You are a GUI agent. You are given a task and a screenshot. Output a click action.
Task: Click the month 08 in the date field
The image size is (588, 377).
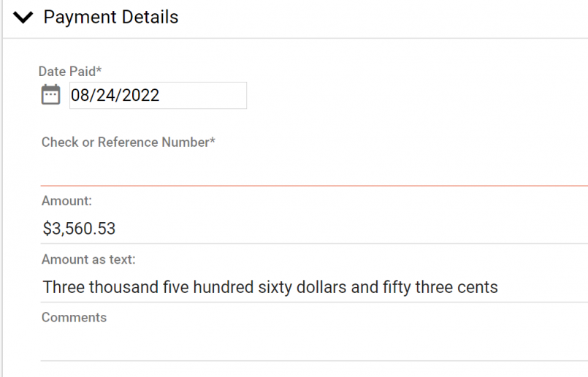(x=80, y=95)
